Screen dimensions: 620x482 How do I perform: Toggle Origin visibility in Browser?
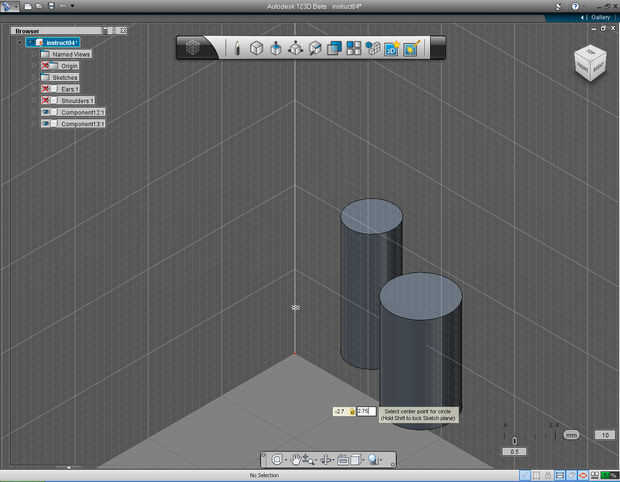tap(46, 66)
